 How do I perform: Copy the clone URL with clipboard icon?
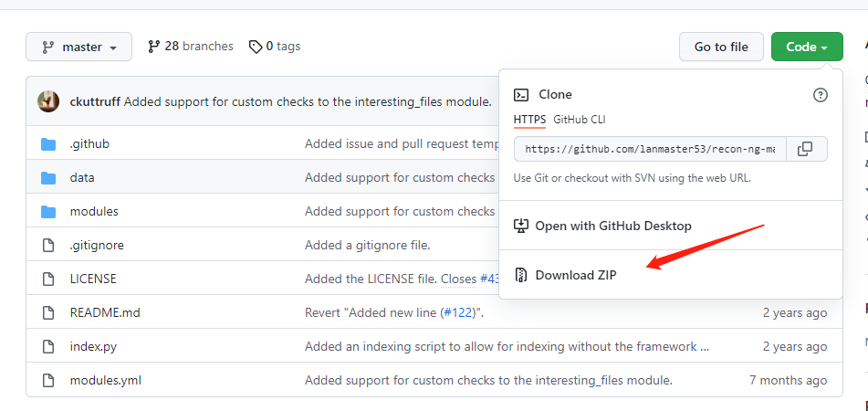click(806, 149)
